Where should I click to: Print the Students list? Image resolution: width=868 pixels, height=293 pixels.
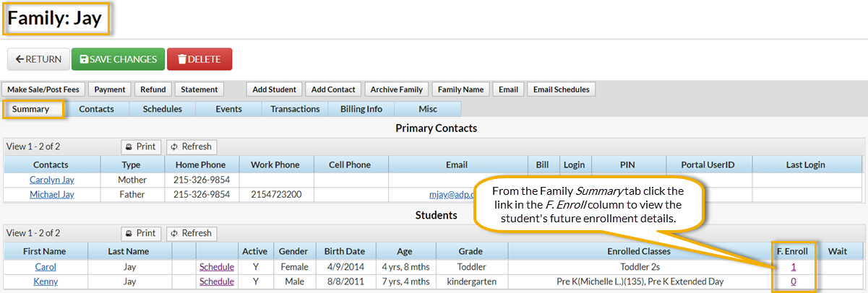click(140, 233)
